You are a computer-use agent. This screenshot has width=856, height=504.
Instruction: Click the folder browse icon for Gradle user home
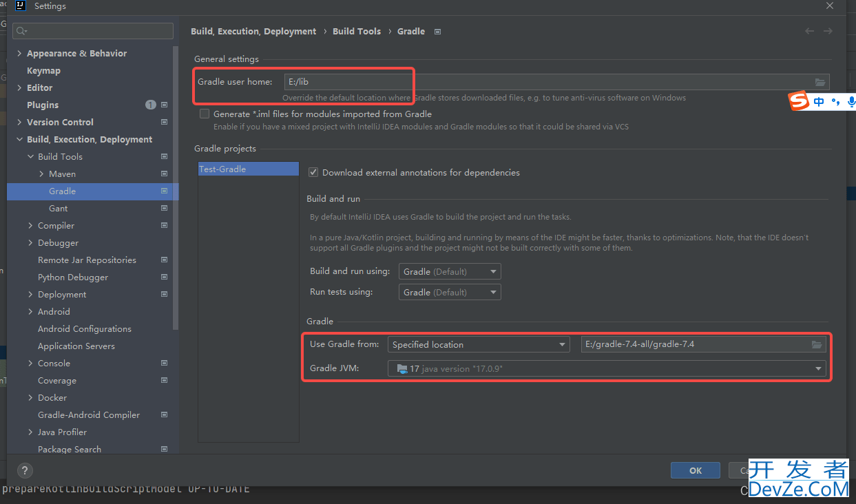820,82
